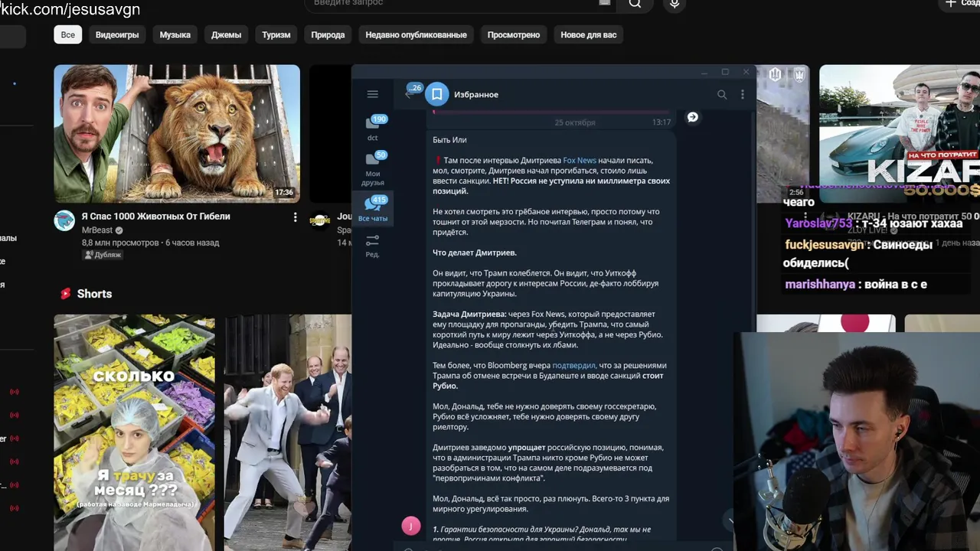Select the Музыка filter chip
Image resolution: width=980 pixels, height=551 pixels.
pos(175,34)
